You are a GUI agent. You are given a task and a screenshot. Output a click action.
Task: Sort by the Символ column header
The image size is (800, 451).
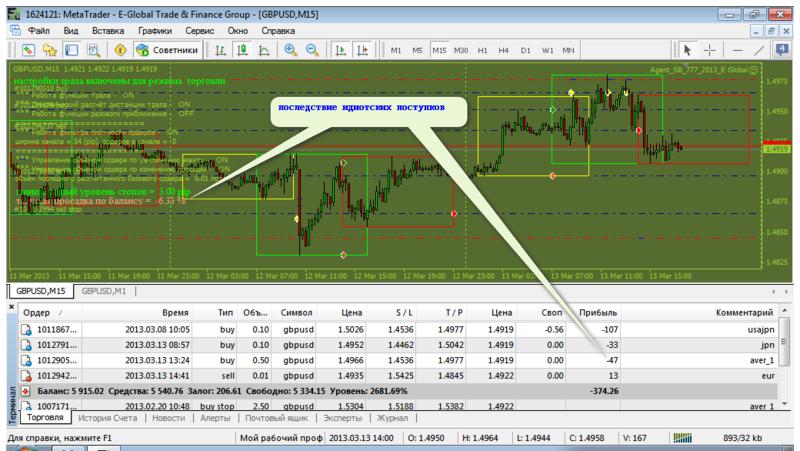click(x=296, y=313)
